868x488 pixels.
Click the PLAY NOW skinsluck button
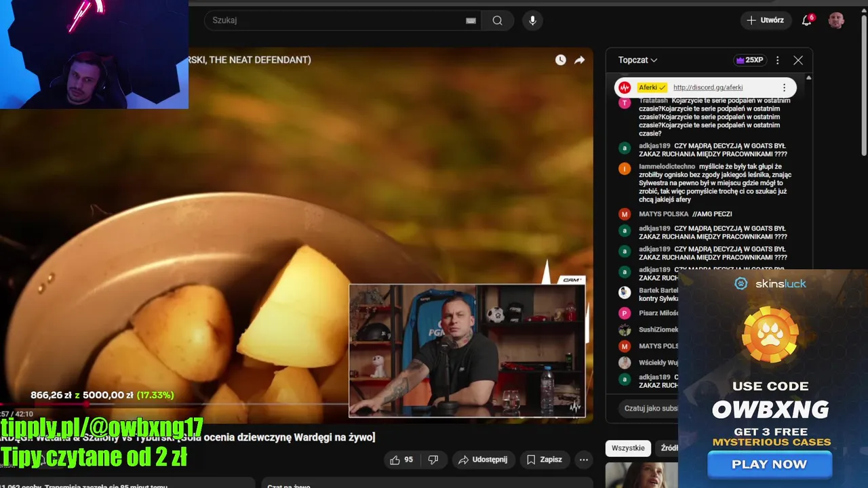tap(770, 464)
